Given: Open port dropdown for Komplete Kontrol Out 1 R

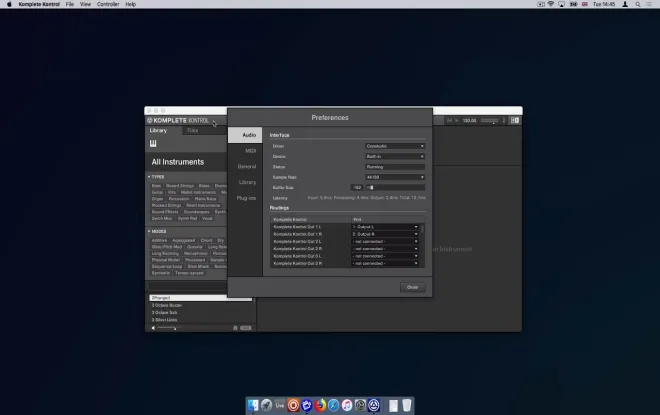Looking at the screenshot, I should 385,234.
